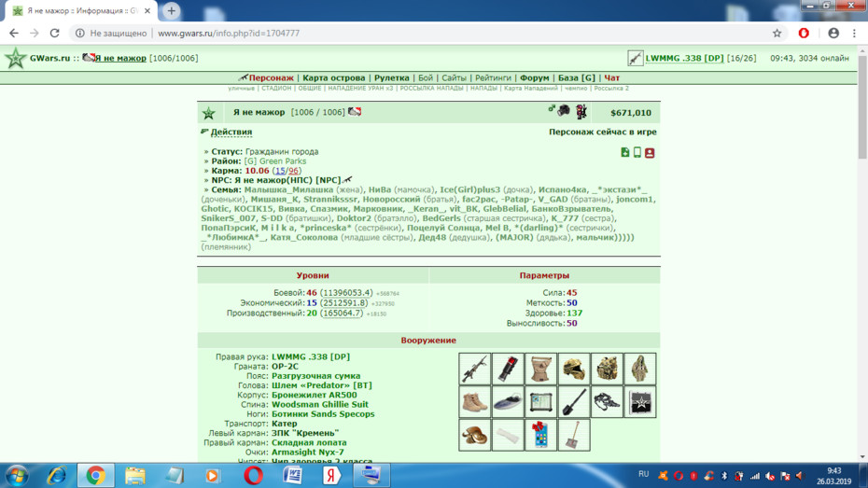This screenshot has width=868, height=488.
Task: Click the rifle icon in the top bar
Action: pyautogui.click(x=635, y=58)
